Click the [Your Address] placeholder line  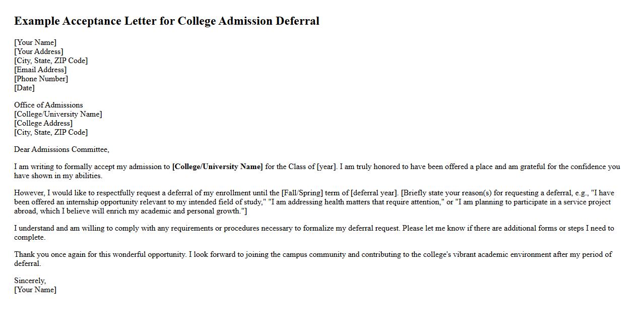38,51
